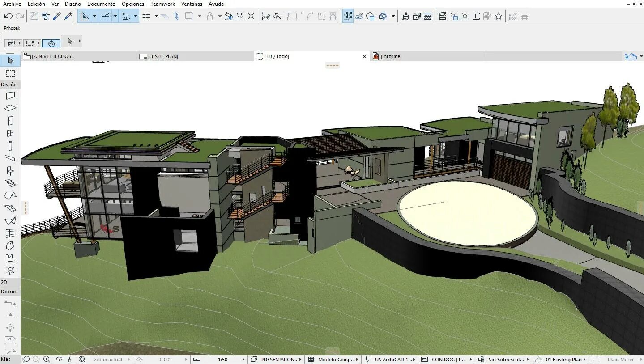The image size is (644, 364).
Task: Toggle the highlighted suspend groups button
Action: pos(348,16)
